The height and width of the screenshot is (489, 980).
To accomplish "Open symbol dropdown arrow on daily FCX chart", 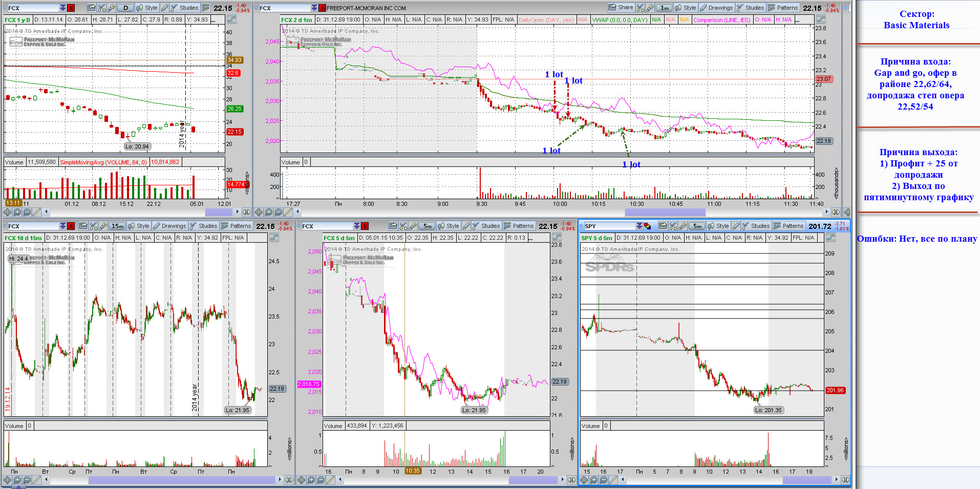I will coord(62,8).
